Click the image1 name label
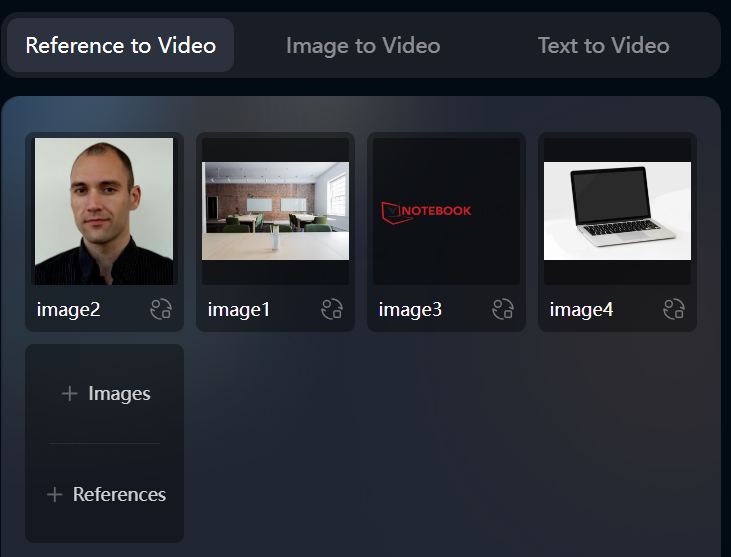 point(239,310)
